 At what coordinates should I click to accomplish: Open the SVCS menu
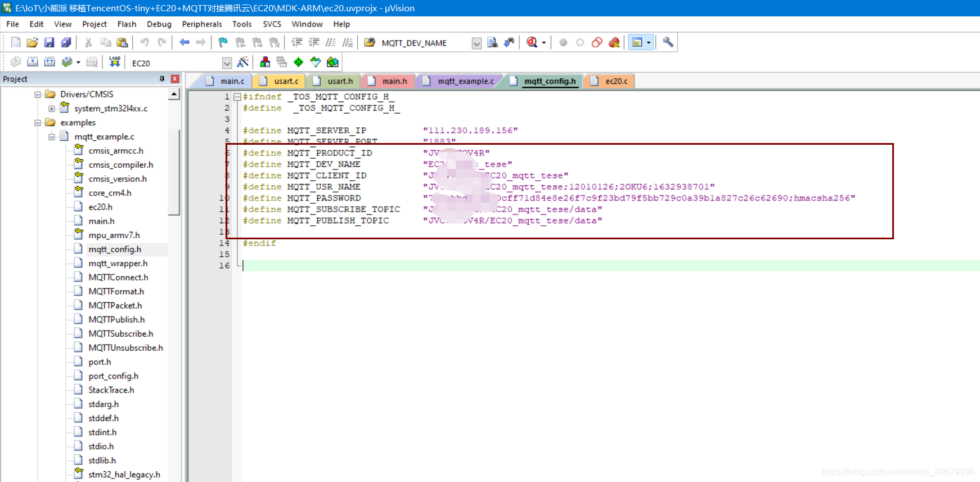point(272,24)
